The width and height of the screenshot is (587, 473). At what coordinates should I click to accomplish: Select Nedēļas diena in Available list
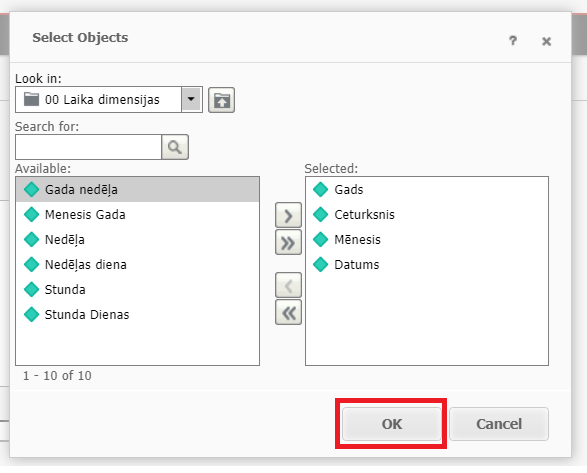pos(137,264)
